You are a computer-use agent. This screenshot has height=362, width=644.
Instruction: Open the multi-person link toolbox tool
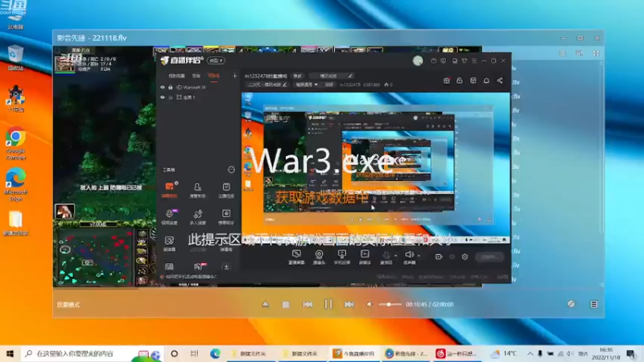[x=197, y=216]
